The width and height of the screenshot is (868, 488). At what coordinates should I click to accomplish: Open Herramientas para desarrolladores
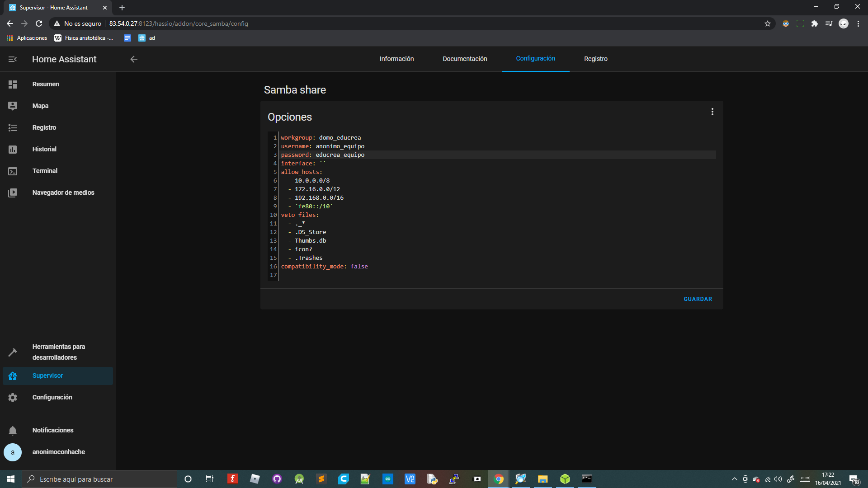coord(58,352)
